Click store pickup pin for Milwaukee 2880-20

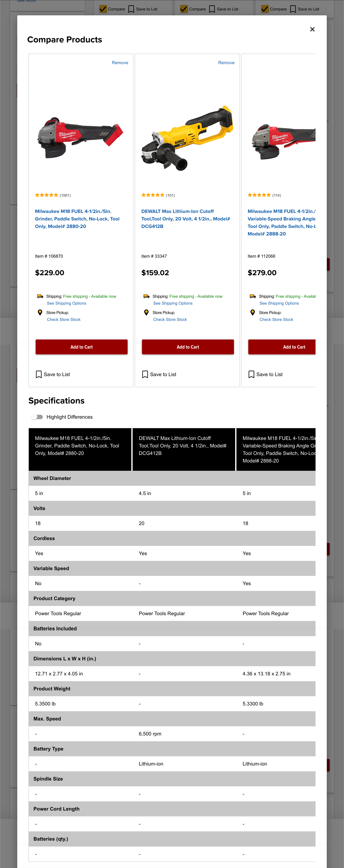click(x=40, y=312)
